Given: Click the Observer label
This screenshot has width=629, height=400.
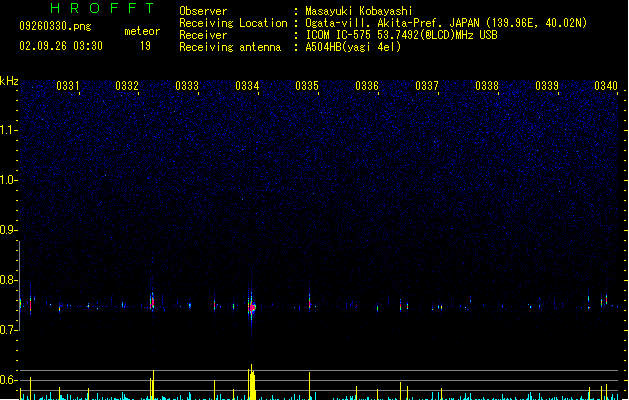Looking at the screenshot, I should point(203,11).
